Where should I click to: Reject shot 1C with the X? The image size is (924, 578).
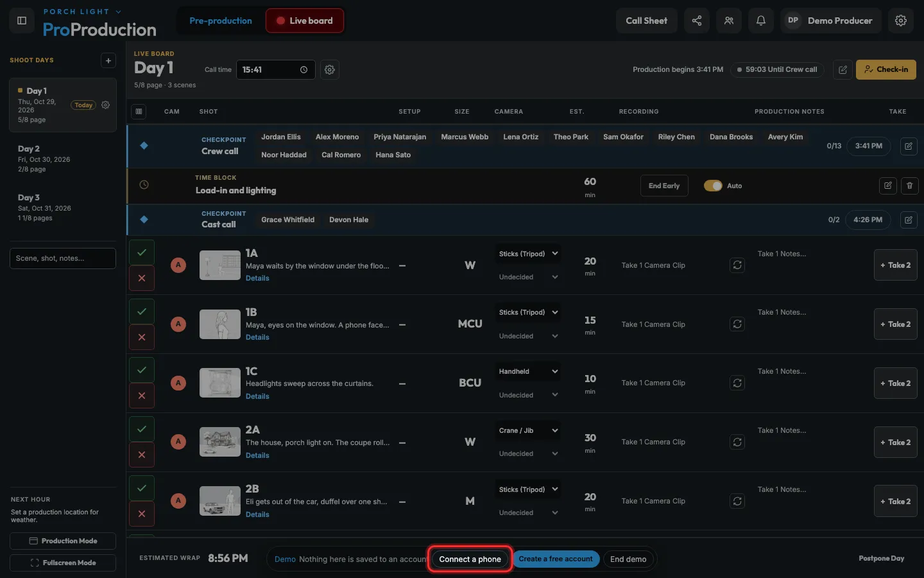point(142,396)
